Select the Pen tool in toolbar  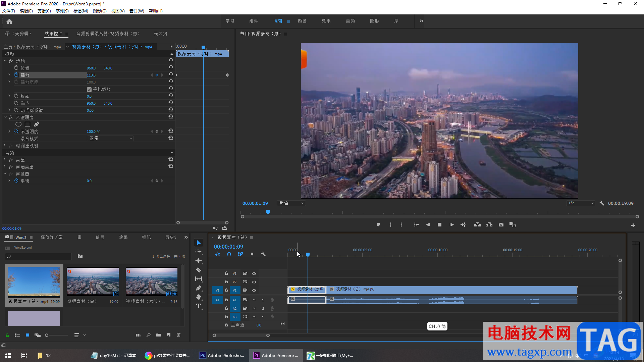(199, 288)
